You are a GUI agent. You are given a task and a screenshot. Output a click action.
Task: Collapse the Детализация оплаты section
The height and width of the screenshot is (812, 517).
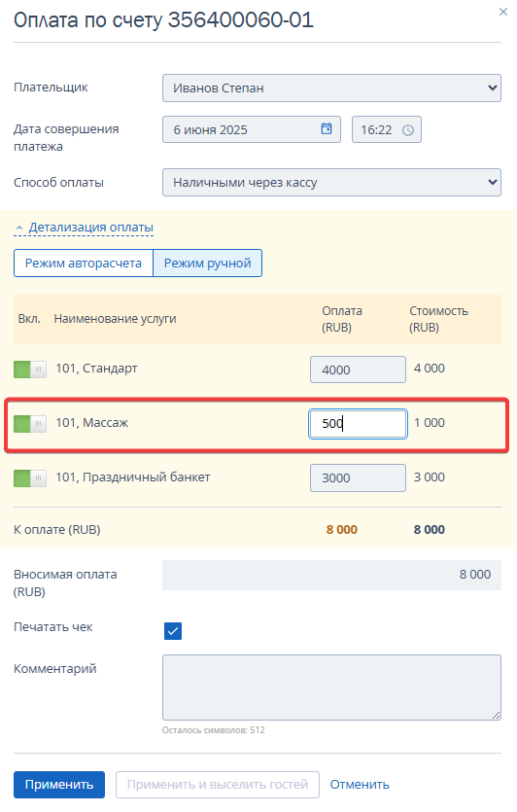(91, 228)
